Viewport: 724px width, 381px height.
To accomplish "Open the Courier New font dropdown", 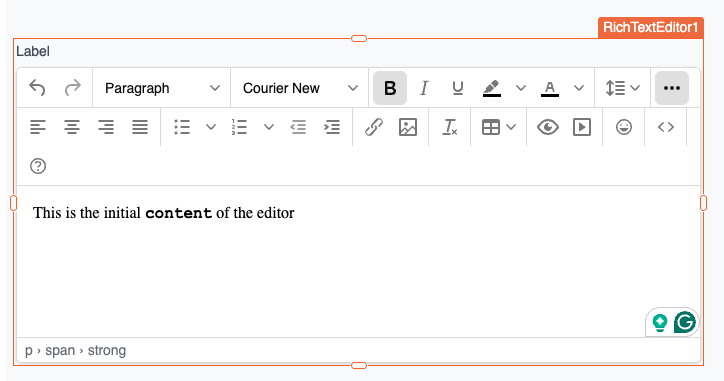I will pos(300,88).
